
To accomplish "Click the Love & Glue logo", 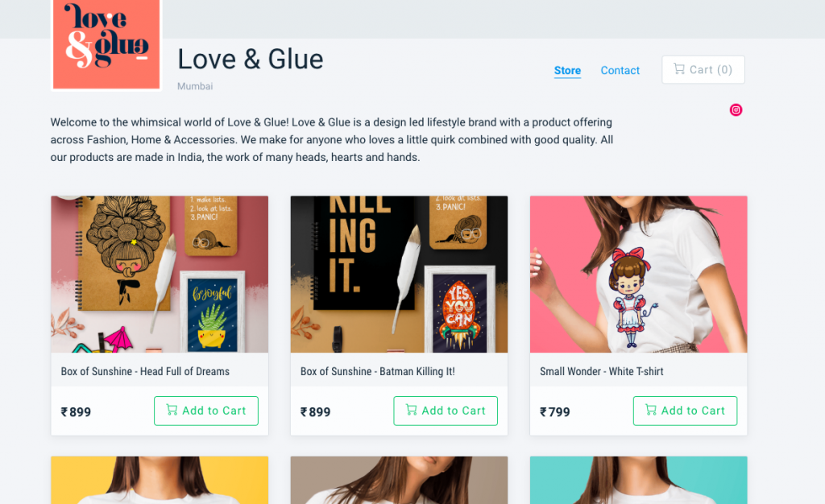I will click(106, 44).
